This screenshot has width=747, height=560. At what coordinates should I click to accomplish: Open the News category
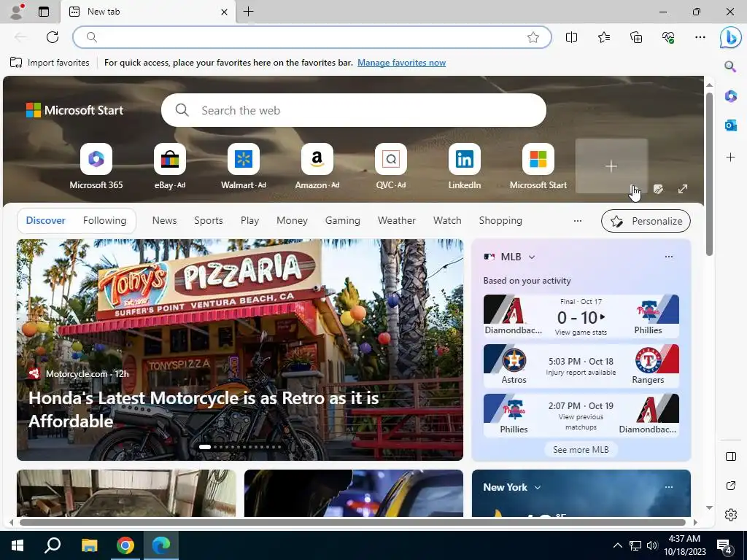coord(164,220)
